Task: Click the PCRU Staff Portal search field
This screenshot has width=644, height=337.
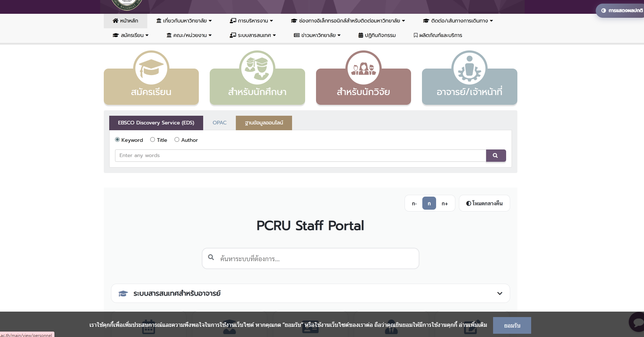Action: (316, 259)
